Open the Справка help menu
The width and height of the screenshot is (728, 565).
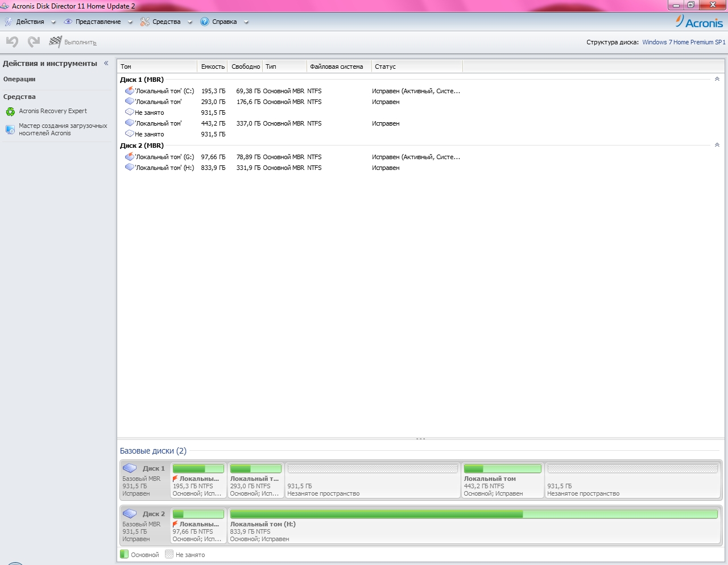[224, 22]
